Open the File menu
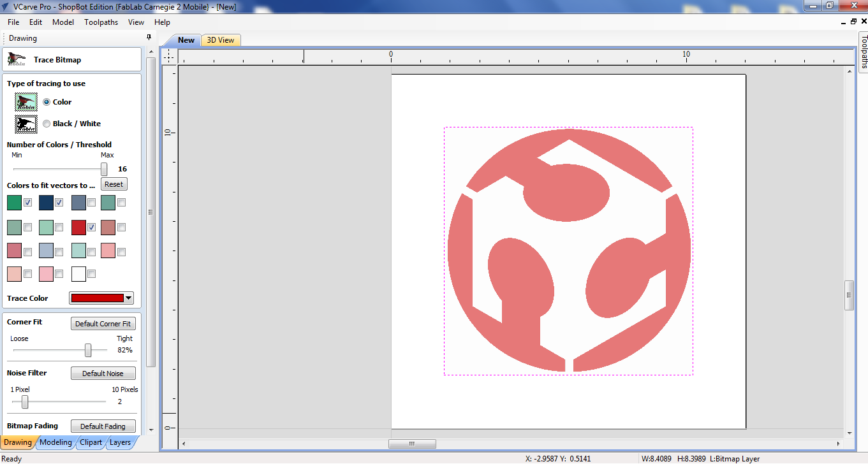 click(x=13, y=22)
